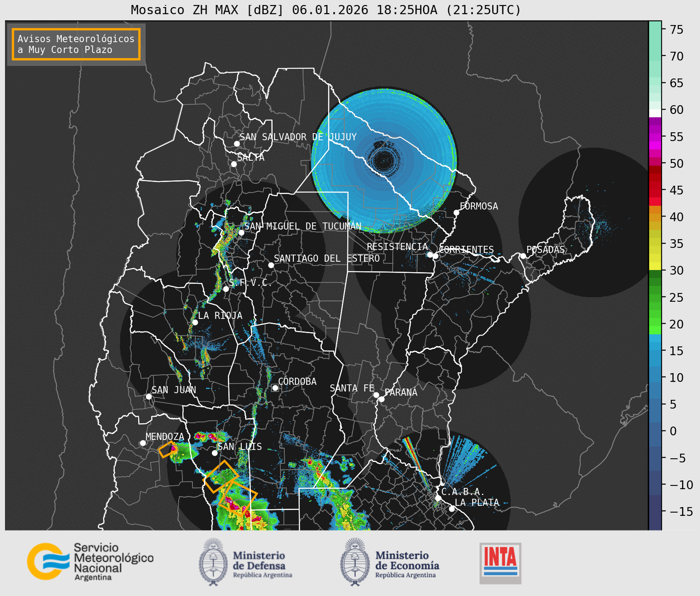Click the La Rioja city marker dot

coord(195,322)
